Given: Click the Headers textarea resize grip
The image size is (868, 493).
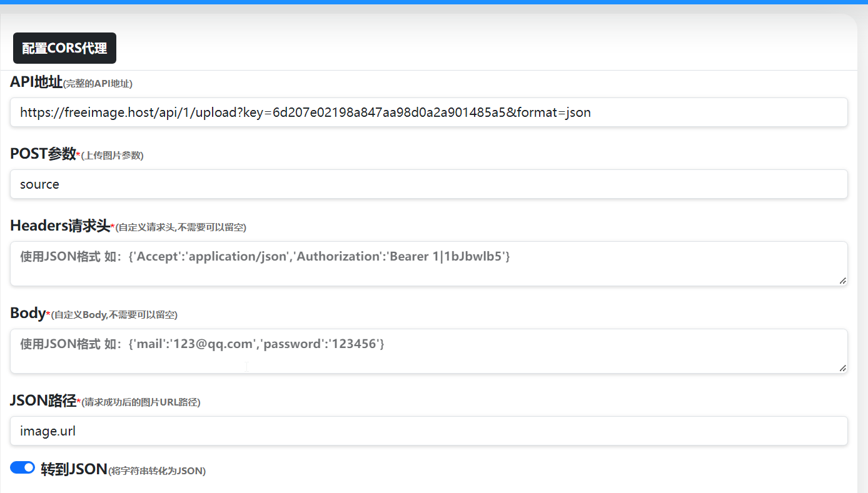Looking at the screenshot, I should (843, 281).
